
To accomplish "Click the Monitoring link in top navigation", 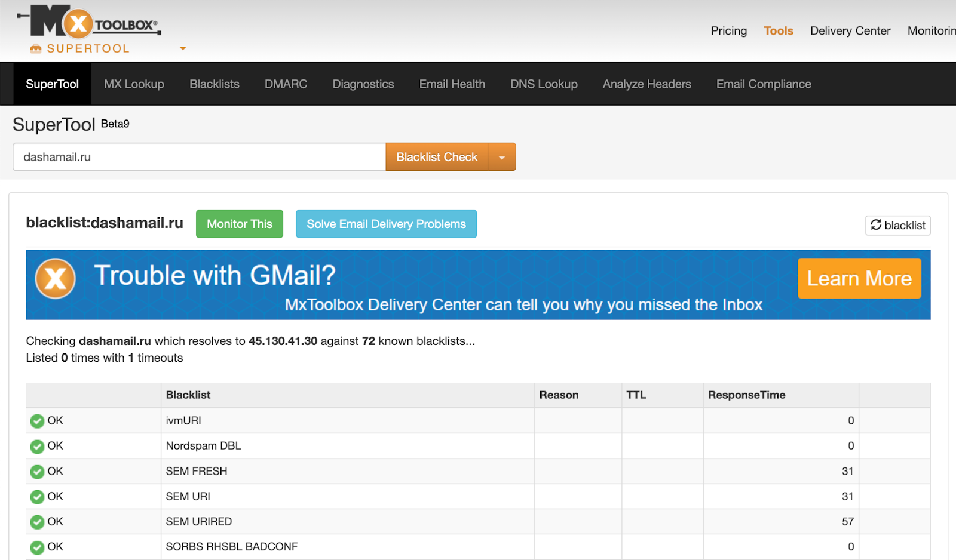I will [932, 30].
